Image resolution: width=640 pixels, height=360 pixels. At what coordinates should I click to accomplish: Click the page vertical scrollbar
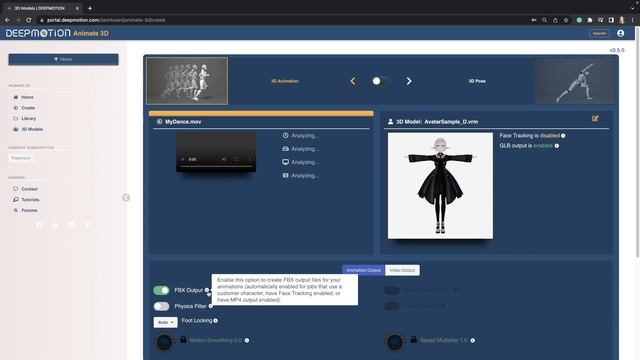click(x=637, y=143)
